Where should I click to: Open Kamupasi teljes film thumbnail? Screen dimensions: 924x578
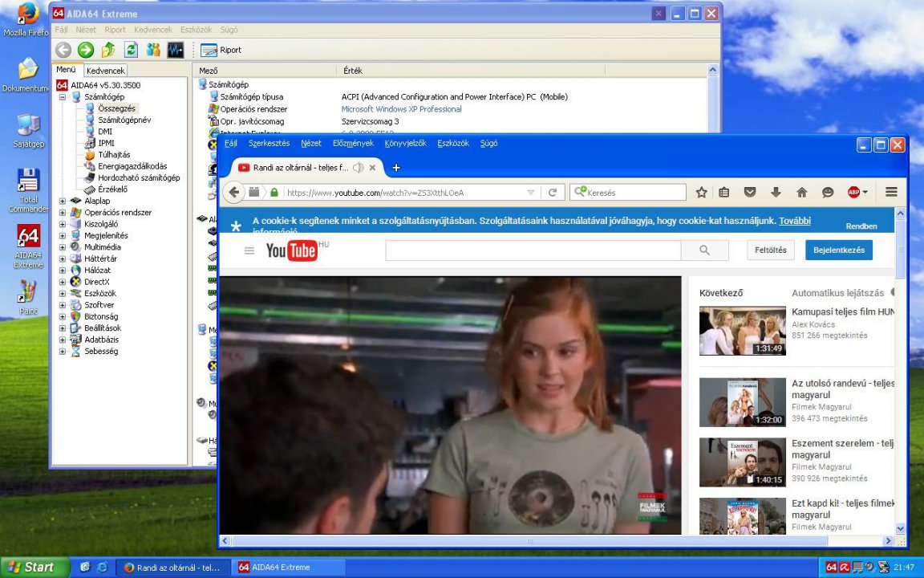tap(743, 331)
